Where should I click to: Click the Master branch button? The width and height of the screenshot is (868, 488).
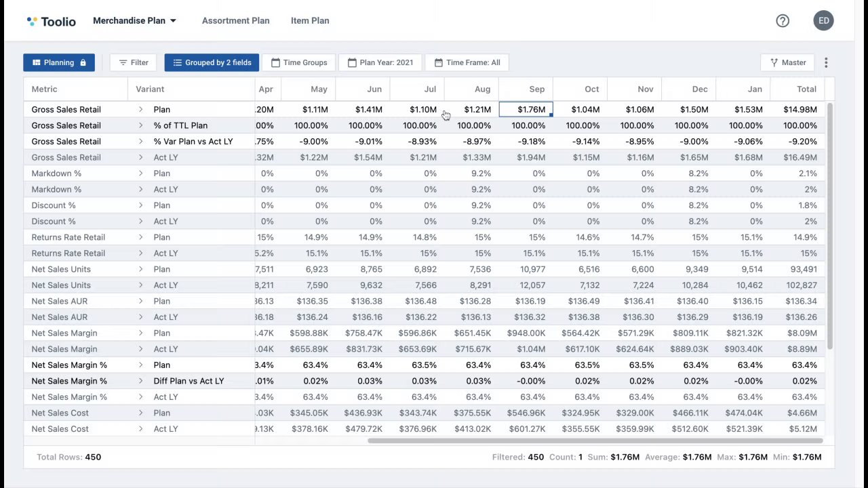click(x=787, y=62)
